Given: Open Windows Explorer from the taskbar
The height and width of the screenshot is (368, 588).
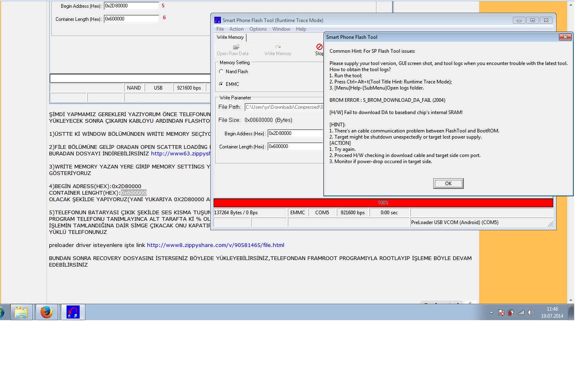Looking at the screenshot, I should pyautogui.click(x=21, y=312).
